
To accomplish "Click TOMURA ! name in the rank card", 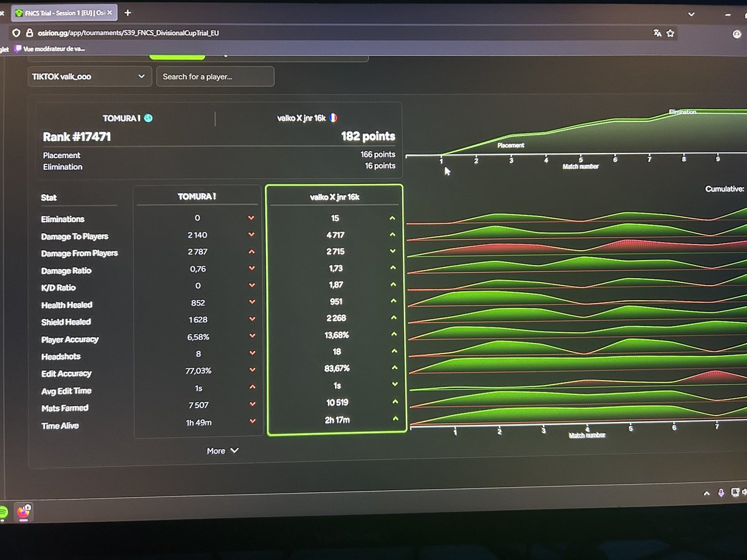I will point(121,118).
